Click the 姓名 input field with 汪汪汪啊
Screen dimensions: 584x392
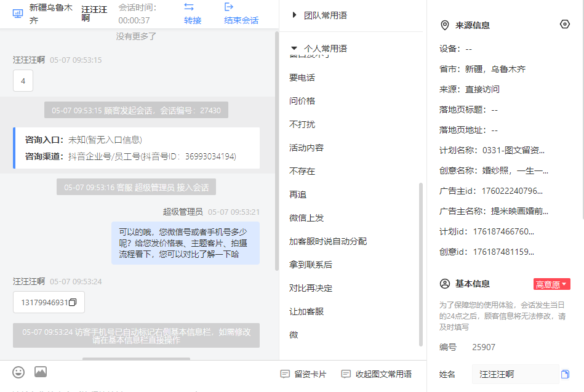(x=516, y=374)
